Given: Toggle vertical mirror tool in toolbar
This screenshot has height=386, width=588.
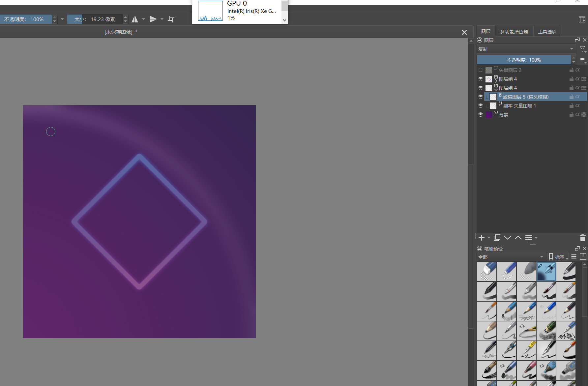Looking at the screenshot, I should pos(153,19).
